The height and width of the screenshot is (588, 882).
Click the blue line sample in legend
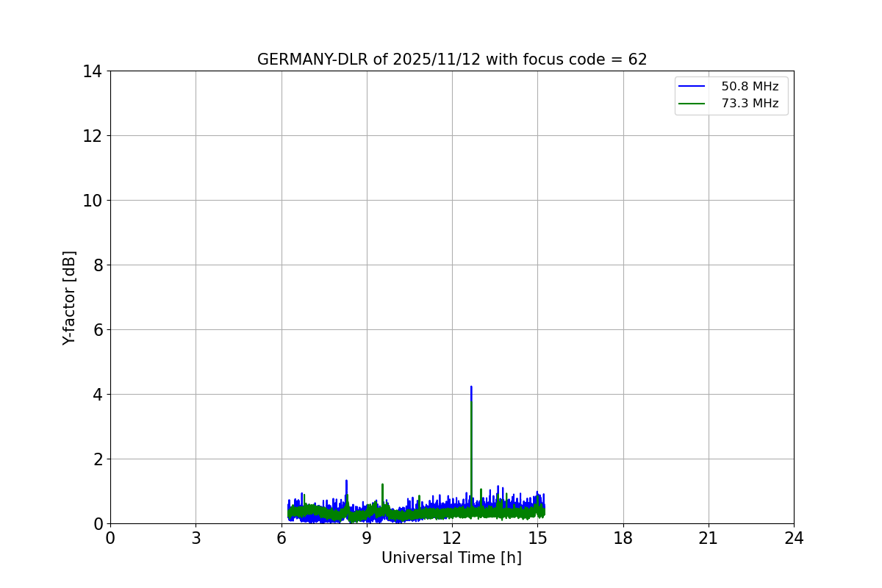(x=692, y=87)
